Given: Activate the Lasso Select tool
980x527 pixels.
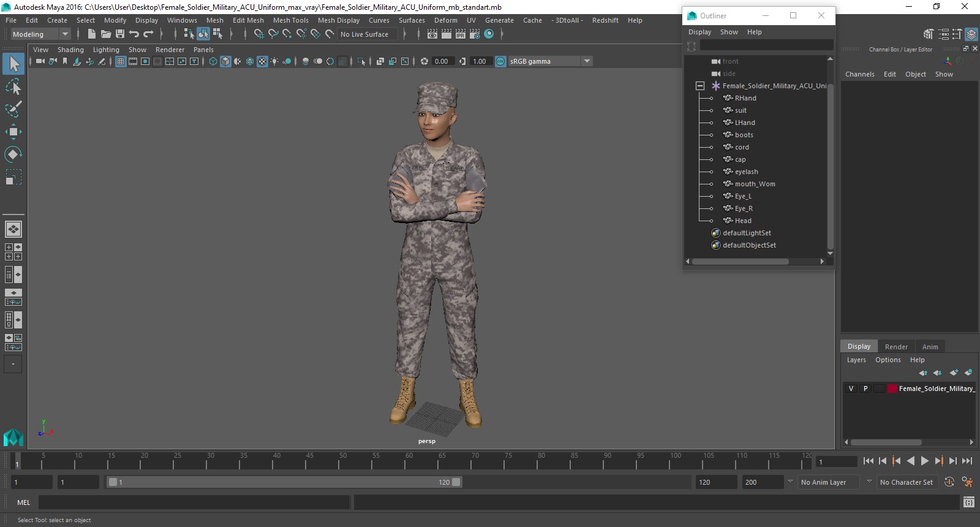Looking at the screenshot, I should coord(13,86).
